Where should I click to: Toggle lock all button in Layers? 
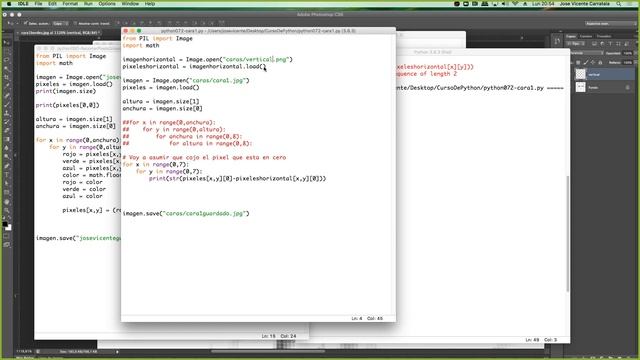point(600,62)
